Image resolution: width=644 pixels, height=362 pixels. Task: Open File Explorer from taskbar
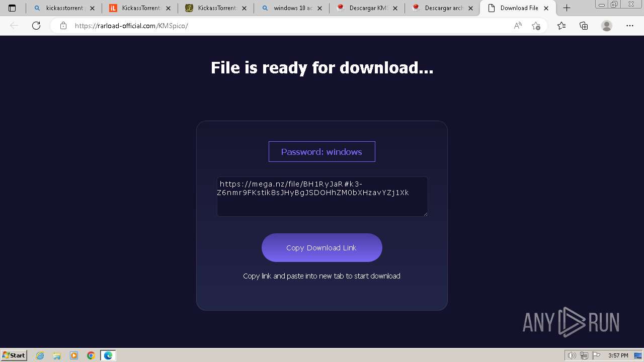pyautogui.click(x=57, y=355)
